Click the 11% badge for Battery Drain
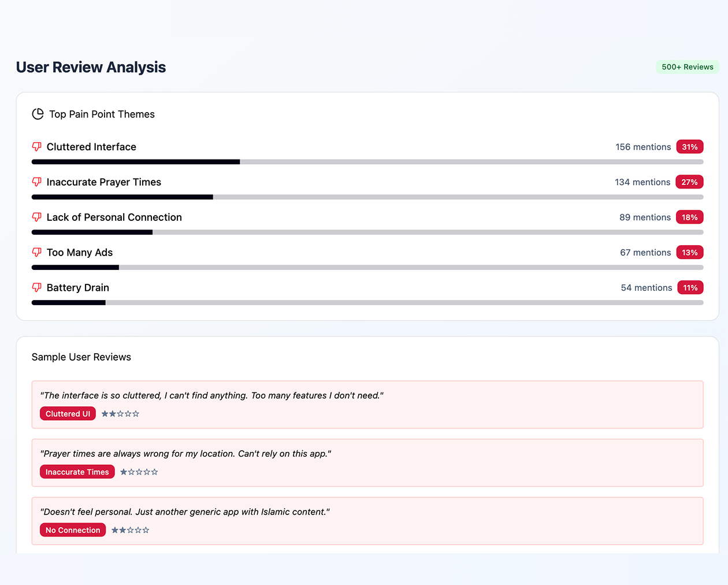This screenshot has height=585, width=728. pos(690,288)
